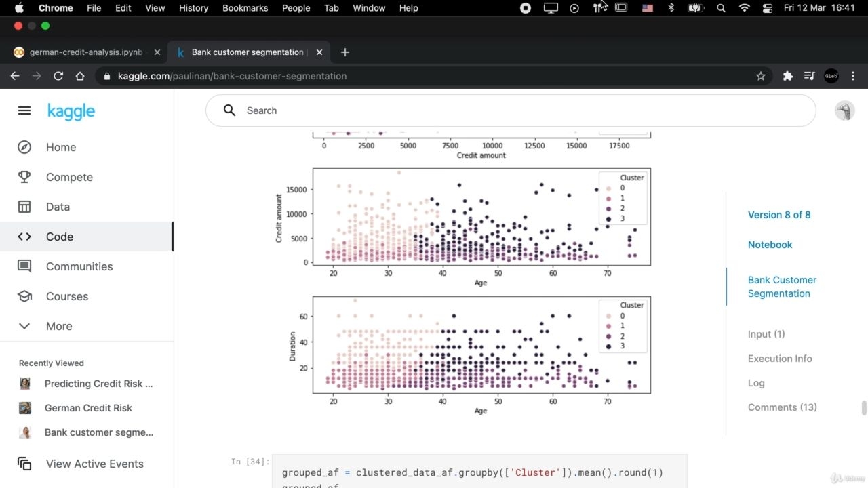Click the View Active Events icon

click(x=24, y=464)
